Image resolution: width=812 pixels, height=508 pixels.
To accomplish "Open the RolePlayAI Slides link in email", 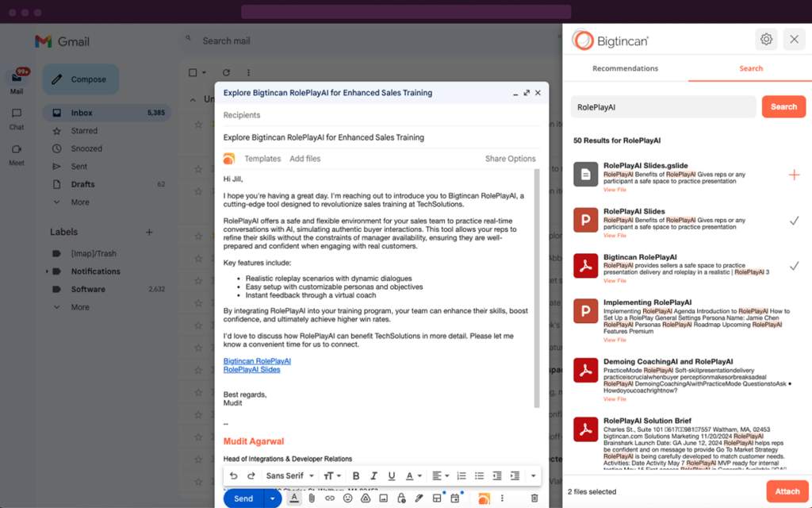I will click(251, 369).
